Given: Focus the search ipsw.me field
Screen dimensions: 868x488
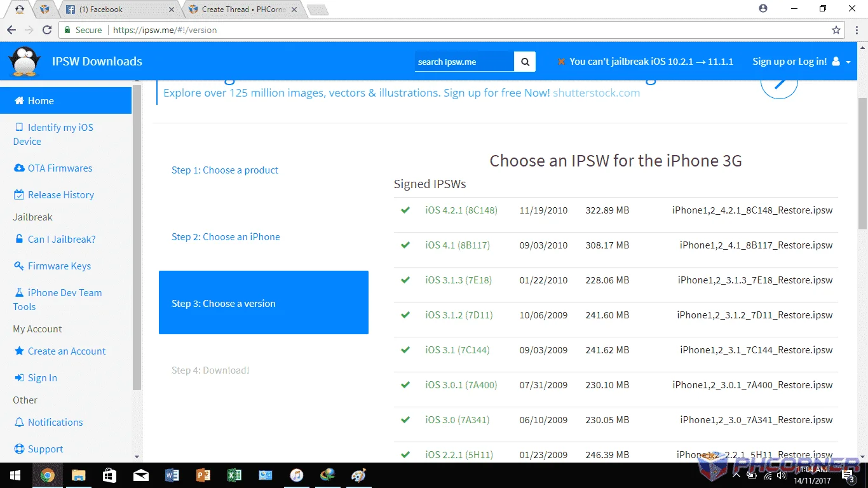Looking at the screenshot, I should (x=465, y=62).
